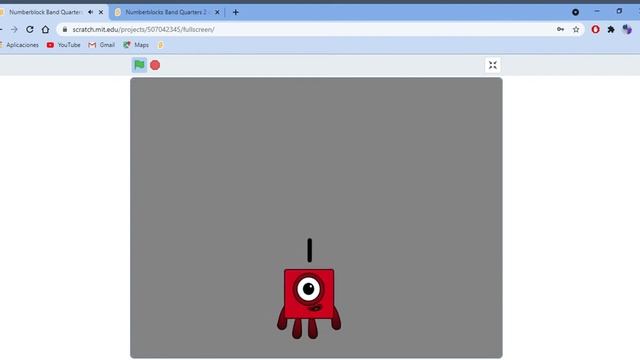
Task: Switch to the Numberblocks Band Quarters 2 tab
Action: tap(167, 12)
